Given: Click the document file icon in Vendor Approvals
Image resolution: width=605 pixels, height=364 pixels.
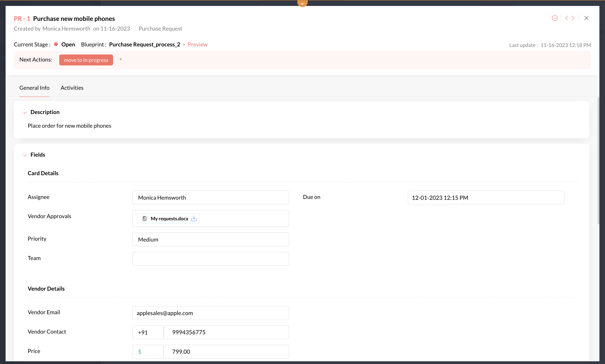Looking at the screenshot, I should click(x=145, y=218).
